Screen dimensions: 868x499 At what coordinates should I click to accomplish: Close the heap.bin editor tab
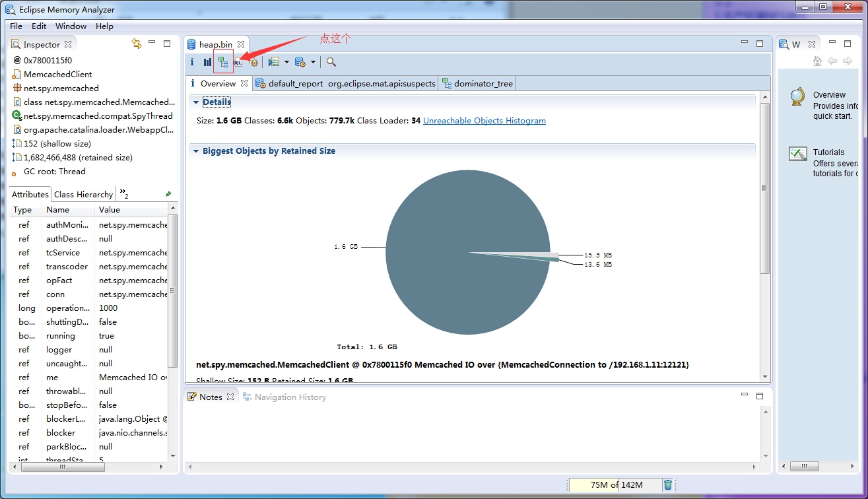(241, 44)
